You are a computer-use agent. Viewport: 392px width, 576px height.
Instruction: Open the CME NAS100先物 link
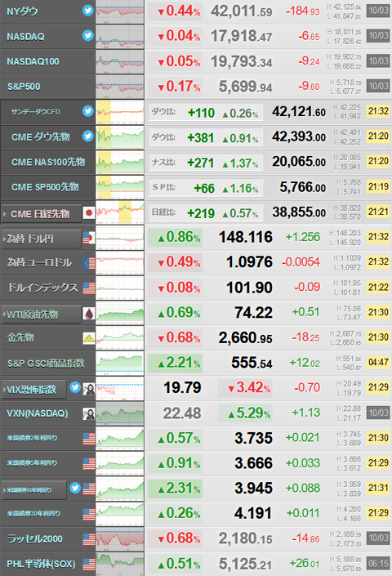(48, 162)
